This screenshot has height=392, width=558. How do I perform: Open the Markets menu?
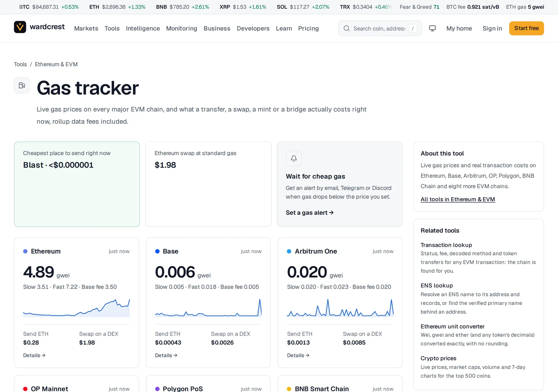tap(86, 28)
